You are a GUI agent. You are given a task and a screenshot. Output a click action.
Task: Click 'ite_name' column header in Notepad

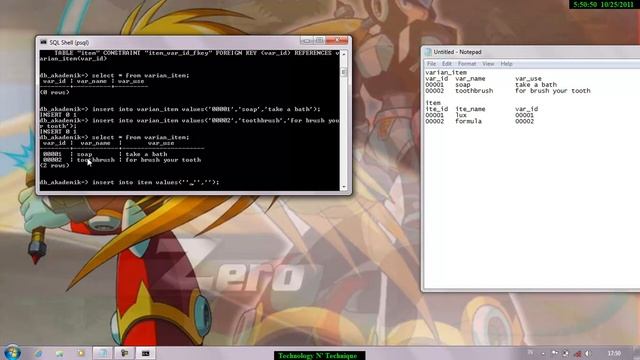point(470,109)
